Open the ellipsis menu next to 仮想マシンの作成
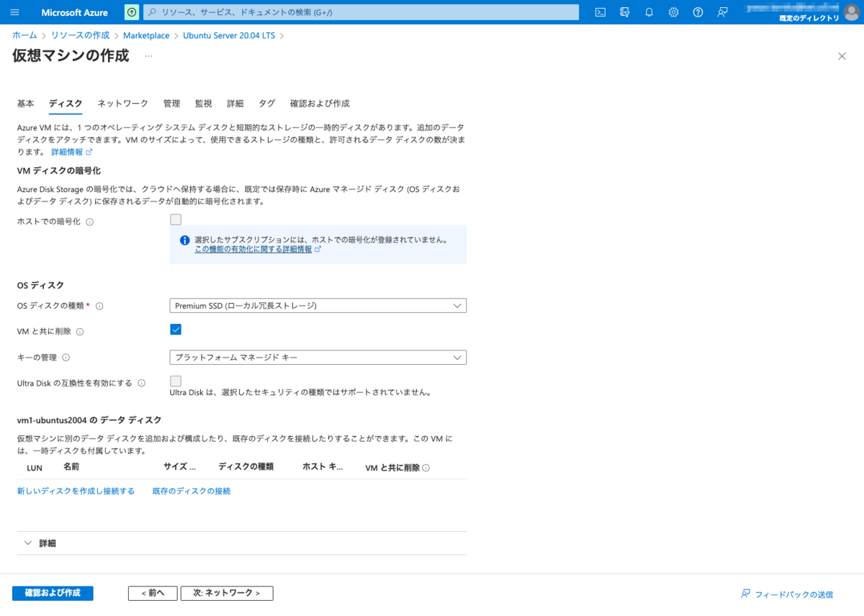Image resolution: width=864 pixels, height=616 pixels. click(149, 55)
